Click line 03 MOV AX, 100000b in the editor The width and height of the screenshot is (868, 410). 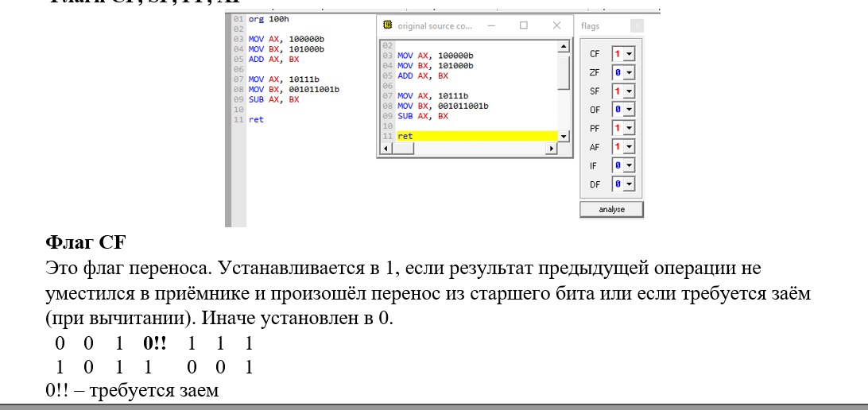coord(286,39)
